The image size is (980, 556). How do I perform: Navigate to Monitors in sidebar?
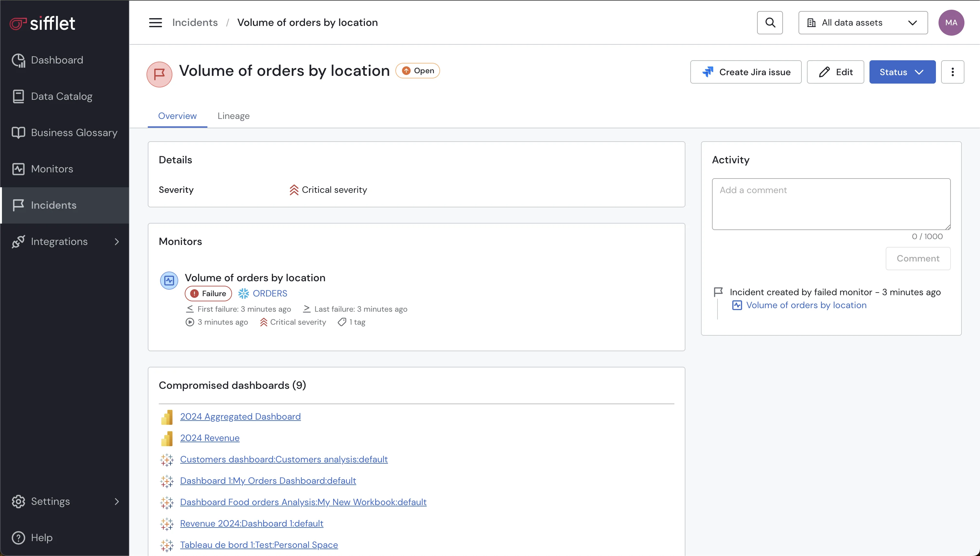click(x=65, y=169)
